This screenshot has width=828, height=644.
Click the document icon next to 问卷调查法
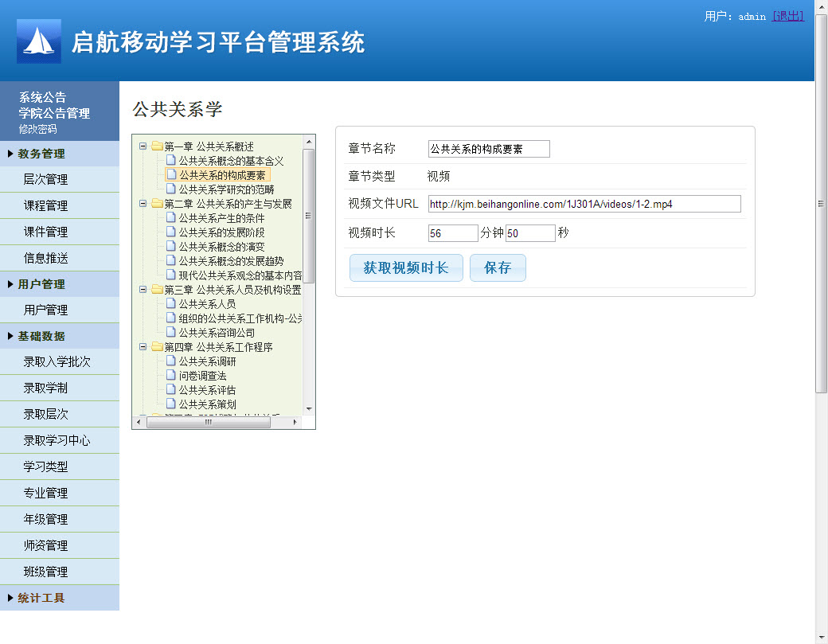(170, 375)
